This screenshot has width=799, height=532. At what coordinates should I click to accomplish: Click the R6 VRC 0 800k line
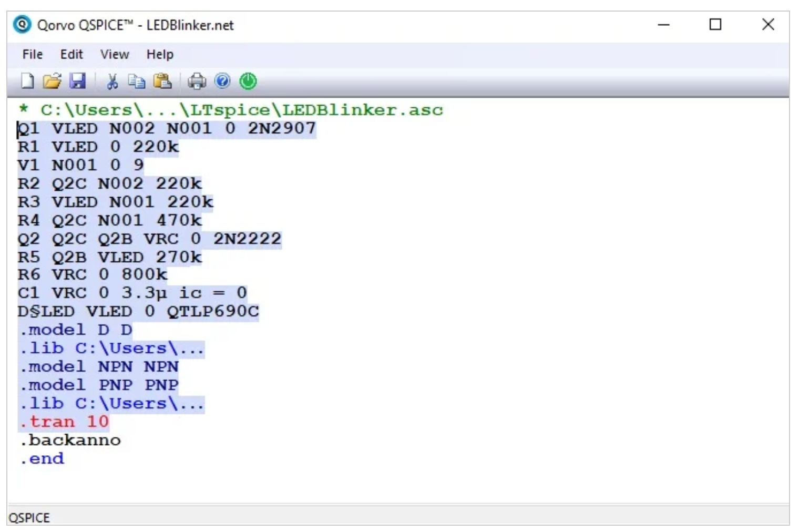click(x=93, y=275)
